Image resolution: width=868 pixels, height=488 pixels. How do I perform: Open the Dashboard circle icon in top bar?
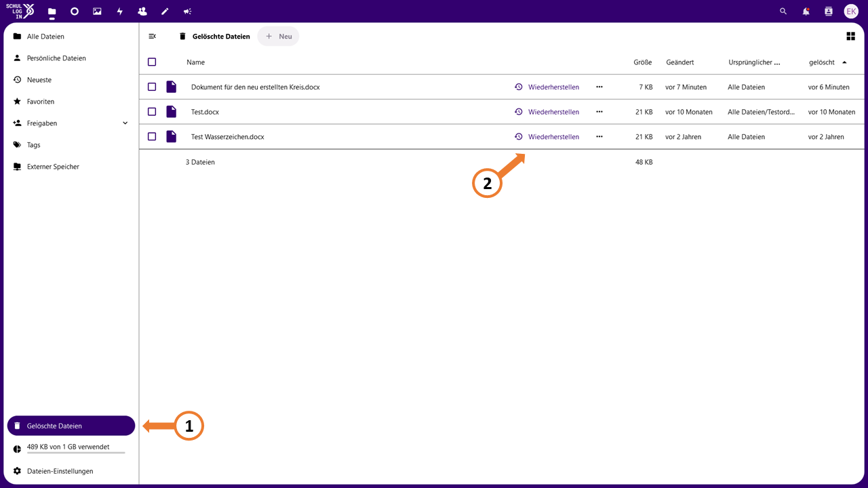(x=75, y=12)
